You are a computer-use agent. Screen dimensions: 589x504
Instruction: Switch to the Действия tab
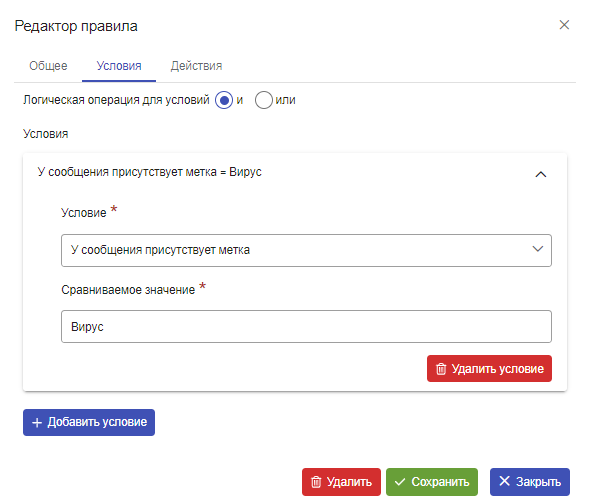pos(196,66)
